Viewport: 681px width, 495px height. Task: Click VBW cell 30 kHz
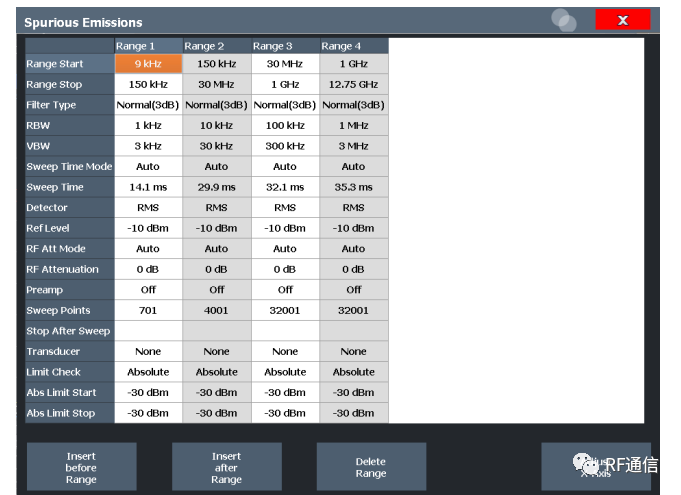pos(217,146)
